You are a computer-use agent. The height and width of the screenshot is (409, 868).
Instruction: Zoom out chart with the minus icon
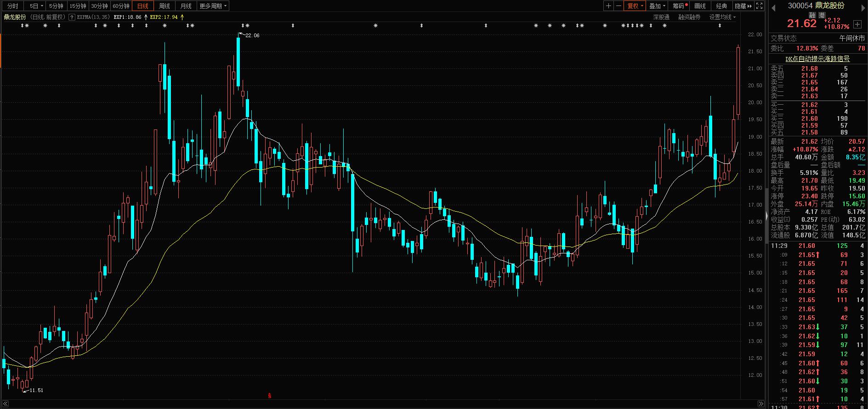pyautogui.click(x=618, y=6)
